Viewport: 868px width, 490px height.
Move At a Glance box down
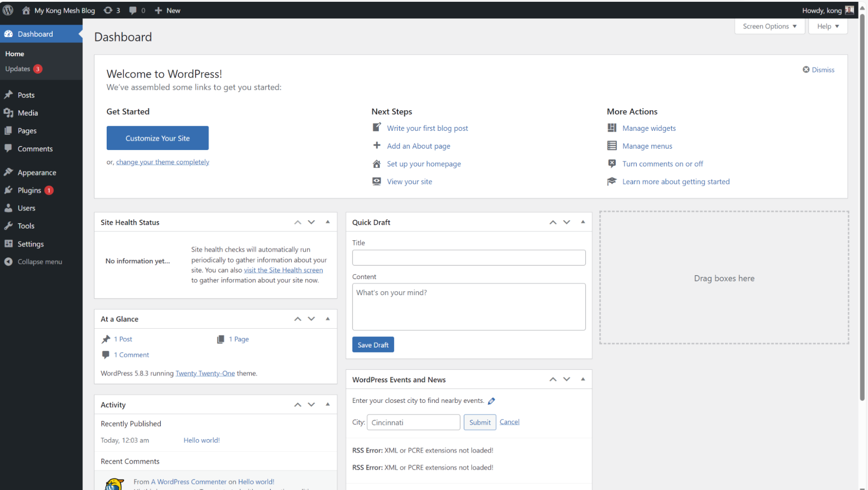pos(311,319)
